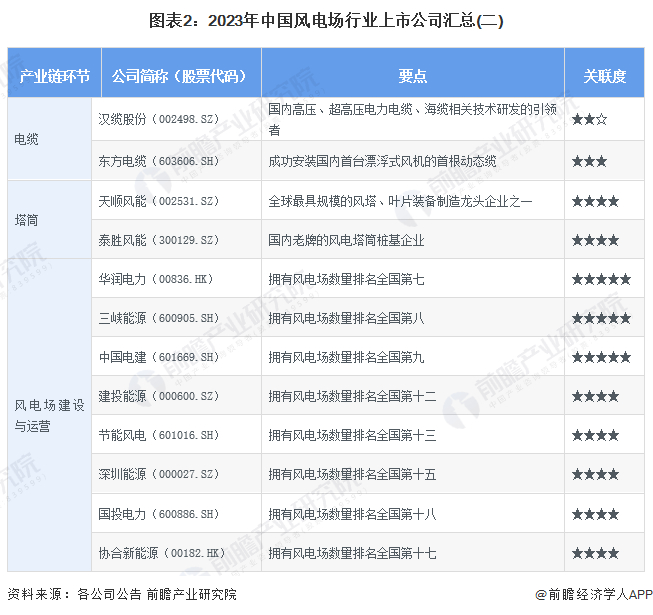This screenshot has height=615, width=653.
Task: Click the chart title 图表2：2023年中国风电场行业上市公司汇总(二)
Action: point(326,21)
